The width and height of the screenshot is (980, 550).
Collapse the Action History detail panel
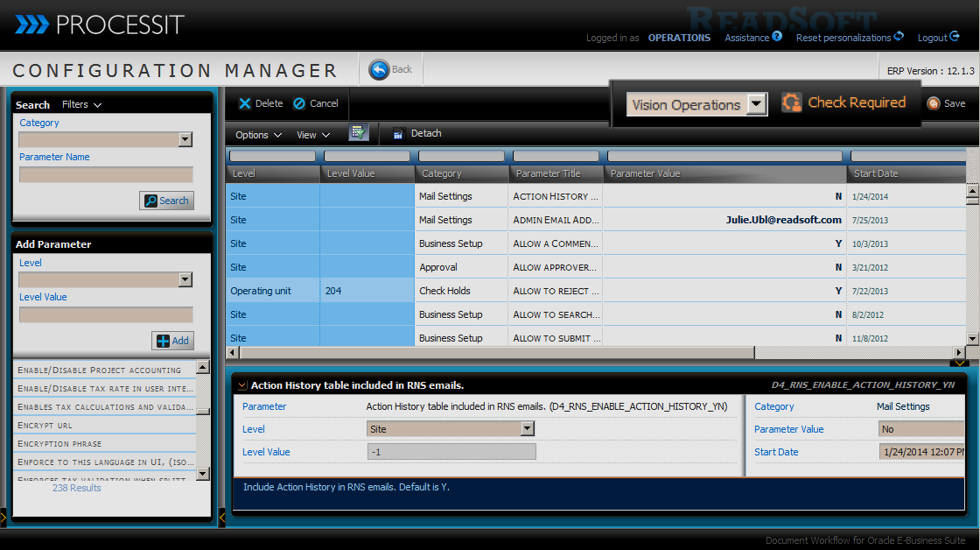click(x=242, y=384)
